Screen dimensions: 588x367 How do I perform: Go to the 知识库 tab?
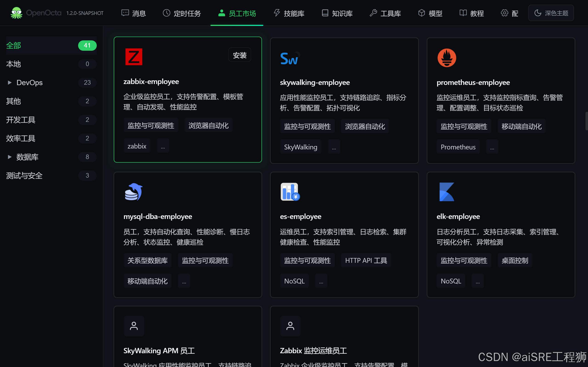click(337, 13)
